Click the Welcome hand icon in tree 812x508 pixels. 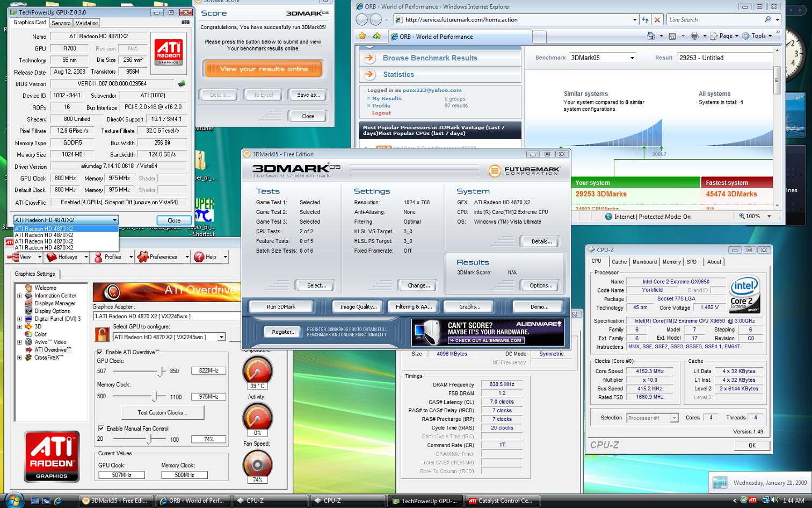click(x=28, y=288)
